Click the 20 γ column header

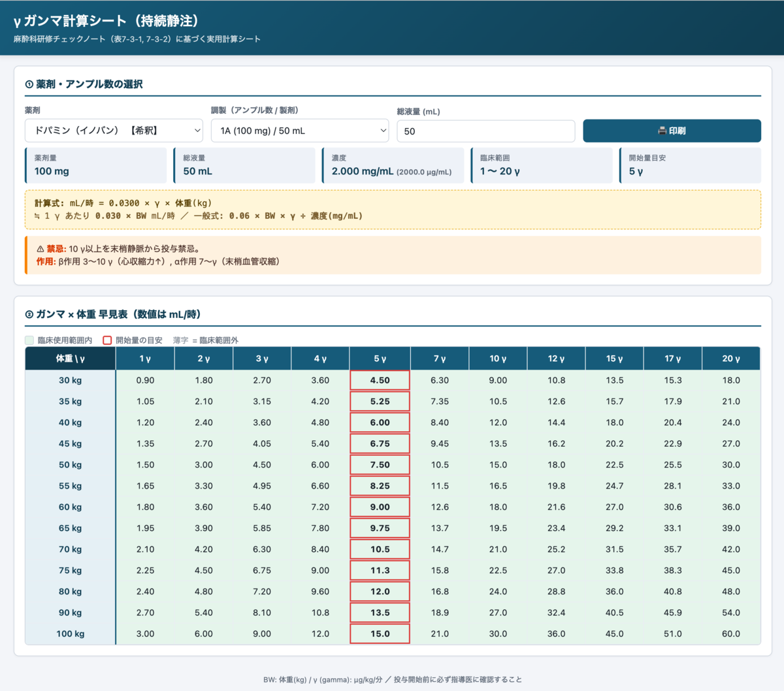tap(731, 359)
